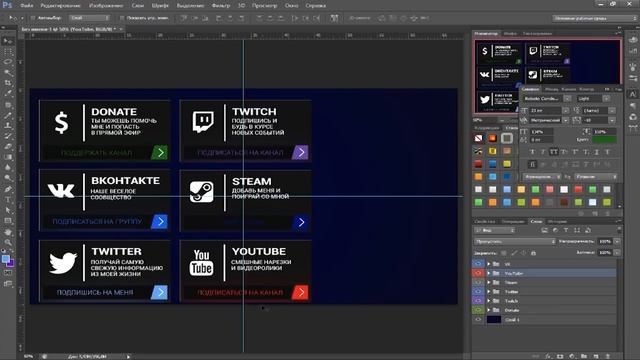This screenshot has height=360, width=640.
Task: Expand the VK layer group
Action: click(x=489, y=264)
